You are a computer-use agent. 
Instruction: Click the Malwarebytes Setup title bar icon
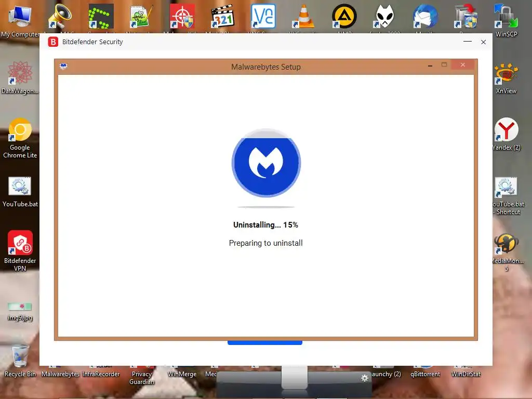[63, 66]
